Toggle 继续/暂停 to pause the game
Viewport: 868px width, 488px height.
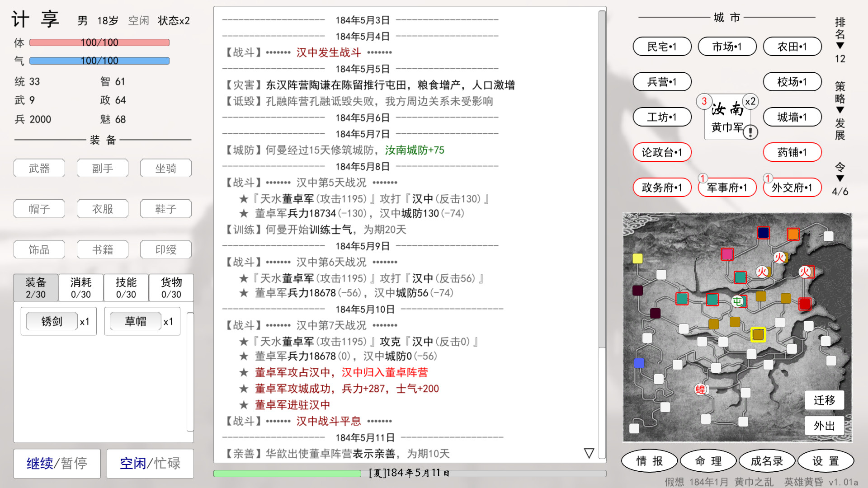[57, 464]
